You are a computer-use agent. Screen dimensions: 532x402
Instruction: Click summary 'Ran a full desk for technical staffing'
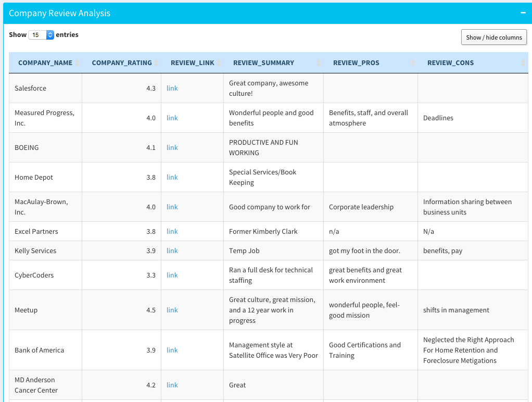tap(271, 275)
